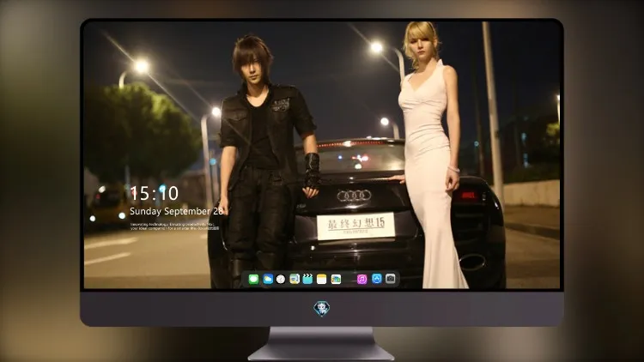
Task: Launch the blue App Store icon
Action: 377,279
